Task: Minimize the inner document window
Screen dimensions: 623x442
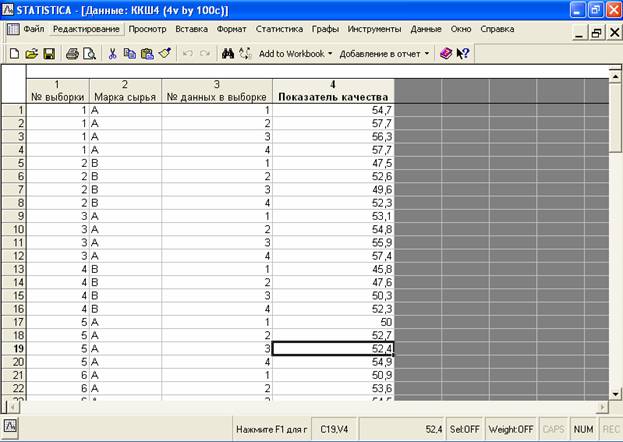Action: click(x=579, y=33)
